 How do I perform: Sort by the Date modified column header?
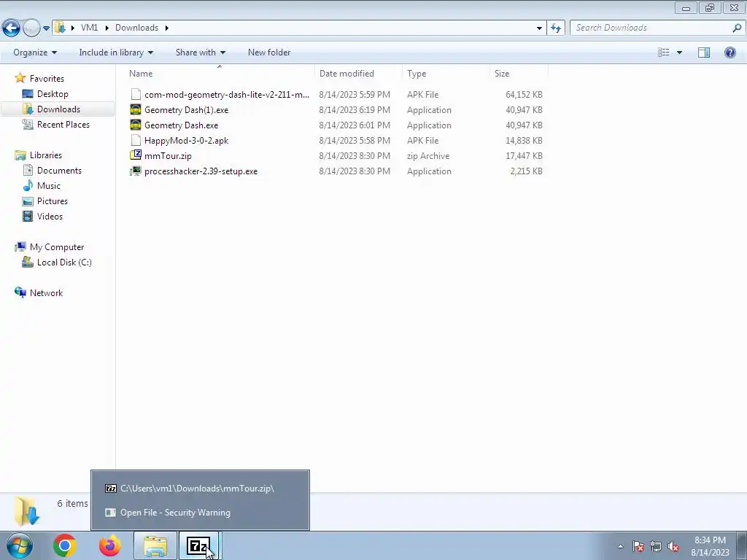[x=357, y=74]
